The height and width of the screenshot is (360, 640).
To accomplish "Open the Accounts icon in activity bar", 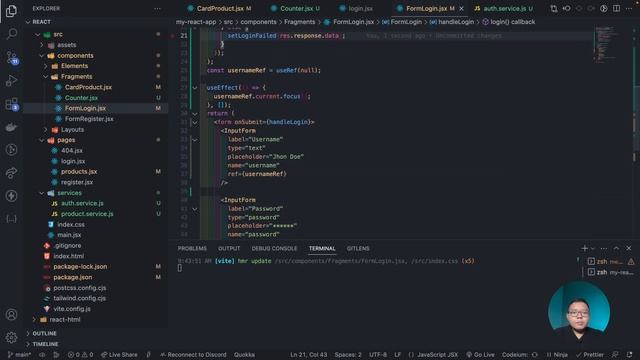I will click(x=11, y=315).
